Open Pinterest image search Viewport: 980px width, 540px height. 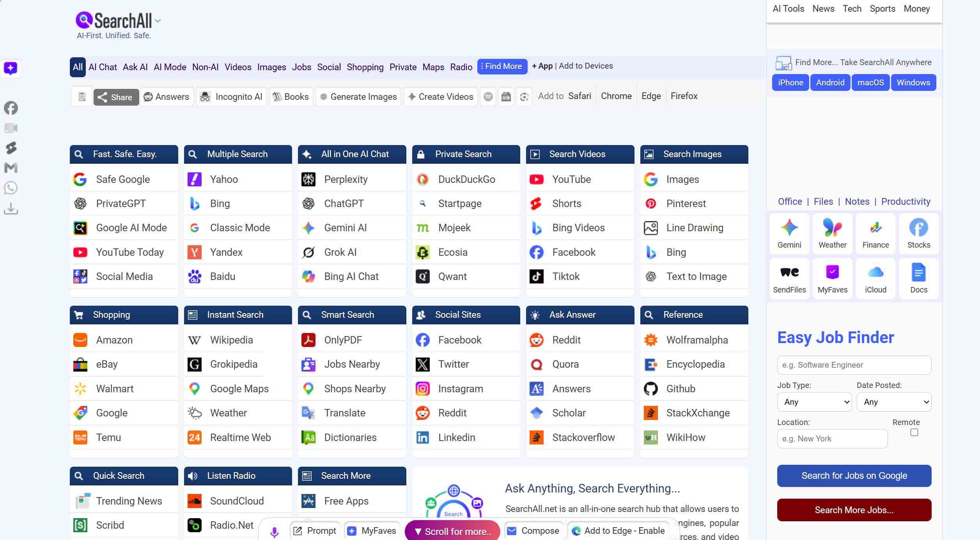pos(694,204)
